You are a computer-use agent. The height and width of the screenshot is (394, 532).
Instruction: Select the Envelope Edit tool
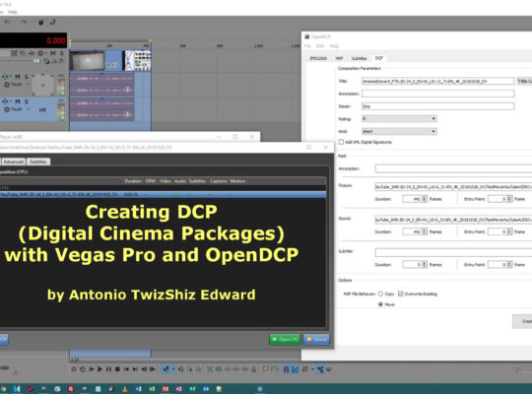coord(181,369)
